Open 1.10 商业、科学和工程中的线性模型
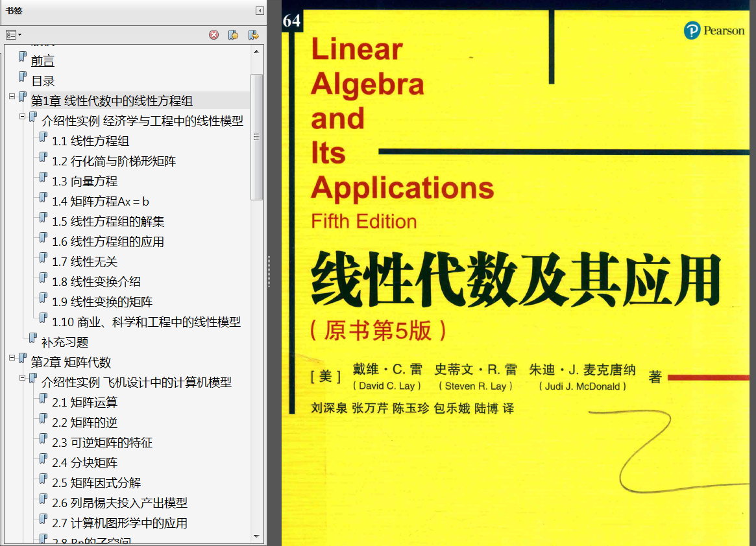The width and height of the screenshot is (756, 546). coord(146,322)
